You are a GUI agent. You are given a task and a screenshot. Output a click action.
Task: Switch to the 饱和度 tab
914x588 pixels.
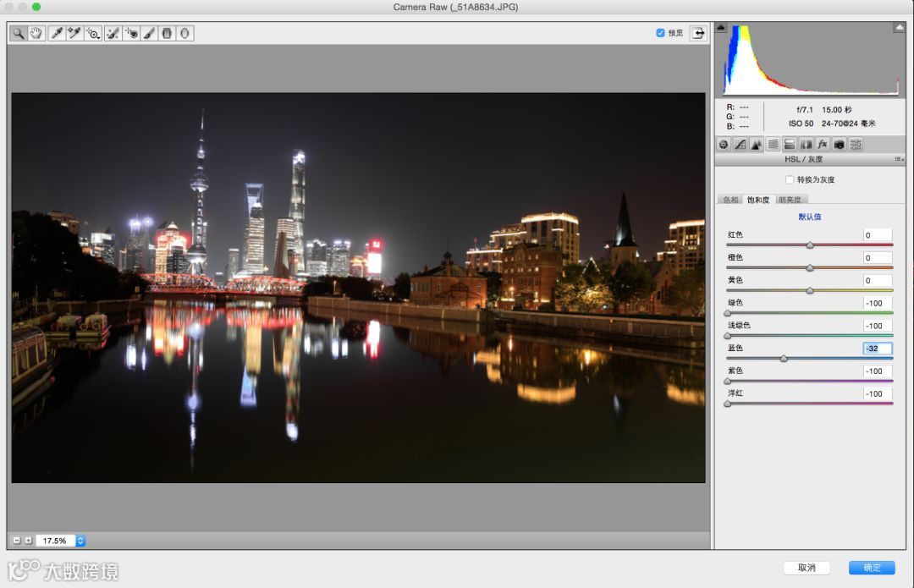pyautogui.click(x=758, y=200)
